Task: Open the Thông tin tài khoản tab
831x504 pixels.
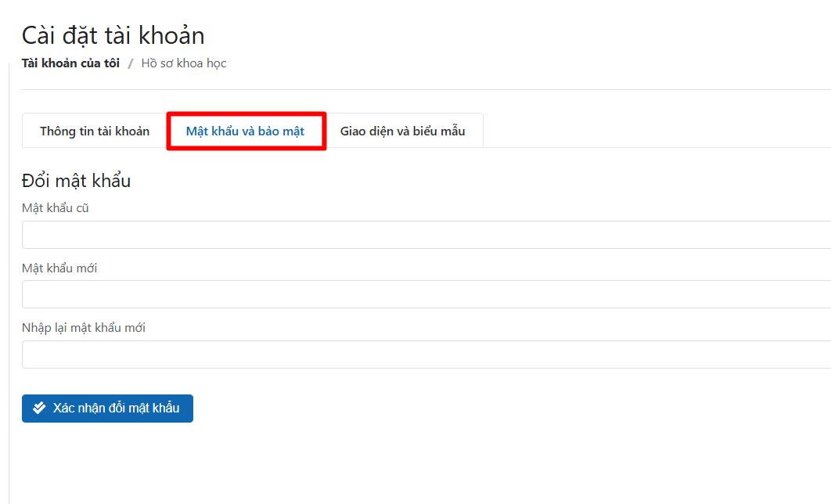Action: [x=95, y=131]
